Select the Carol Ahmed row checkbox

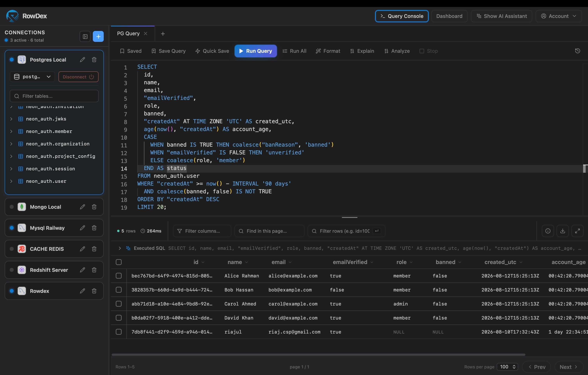point(119,304)
